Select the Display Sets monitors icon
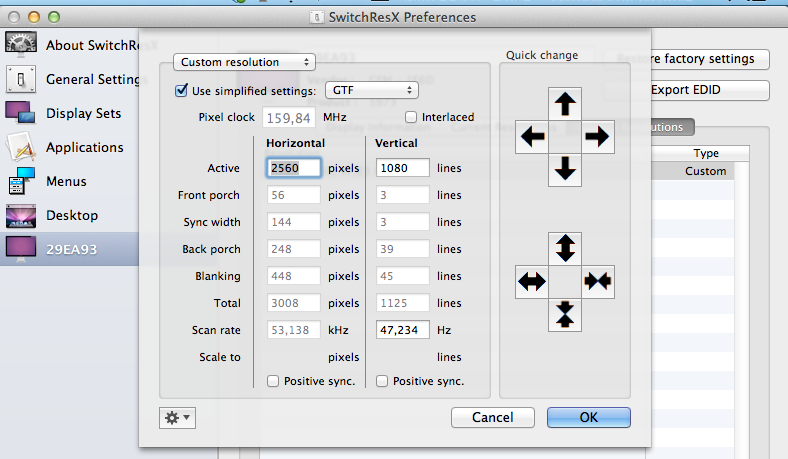 point(20,113)
